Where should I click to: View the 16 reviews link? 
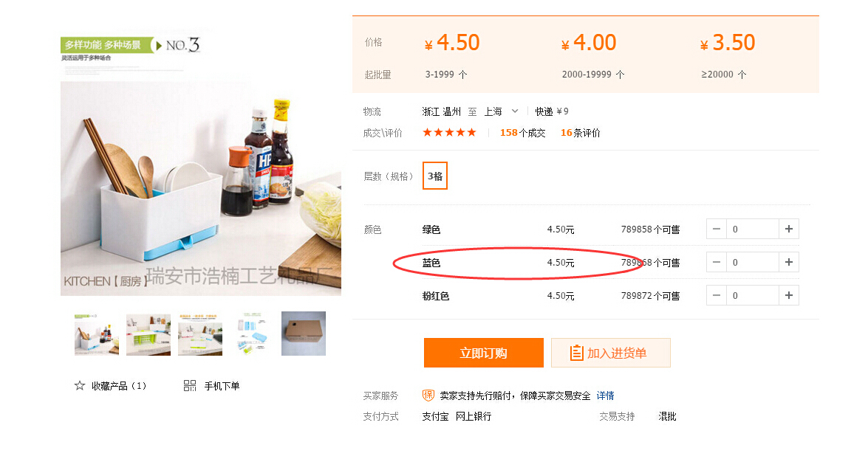click(x=581, y=133)
